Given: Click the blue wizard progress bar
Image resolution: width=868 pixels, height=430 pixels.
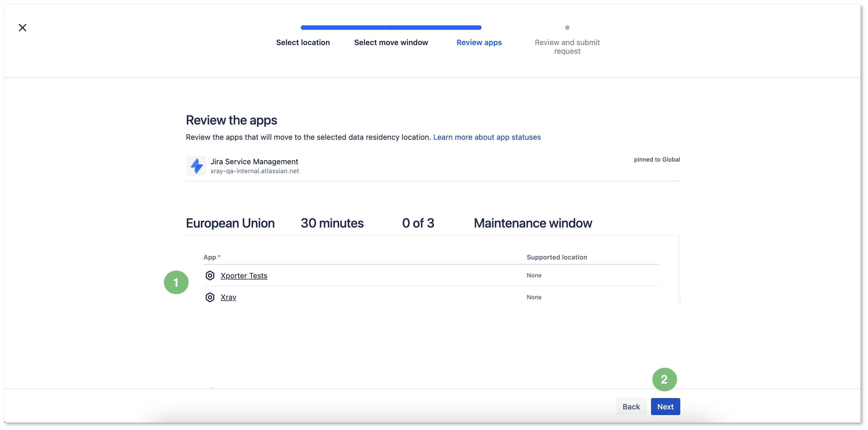Looking at the screenshot, I should coord(391,28).
